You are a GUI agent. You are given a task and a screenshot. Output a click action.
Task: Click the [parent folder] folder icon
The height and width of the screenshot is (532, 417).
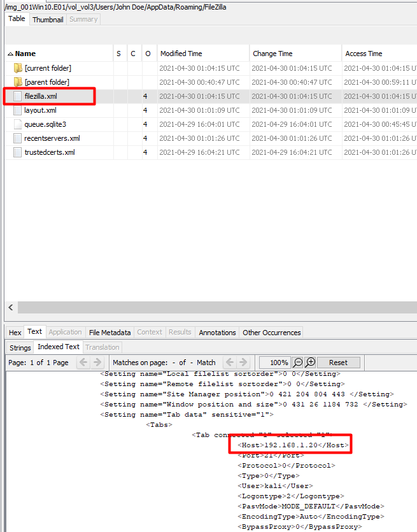coord(18,82)
